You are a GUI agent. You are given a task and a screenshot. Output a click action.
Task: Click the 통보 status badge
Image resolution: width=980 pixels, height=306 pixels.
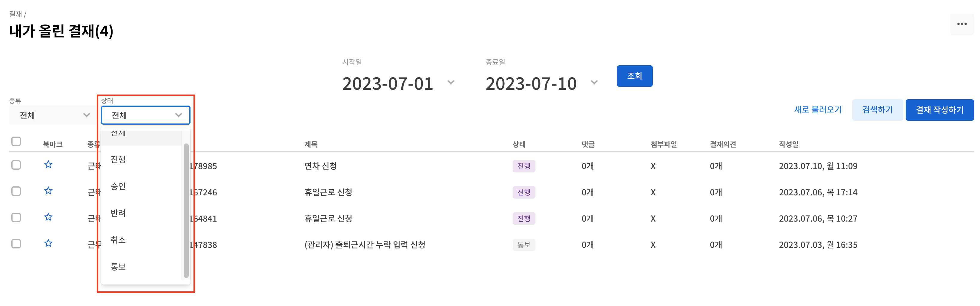click(x=523, y=245)
